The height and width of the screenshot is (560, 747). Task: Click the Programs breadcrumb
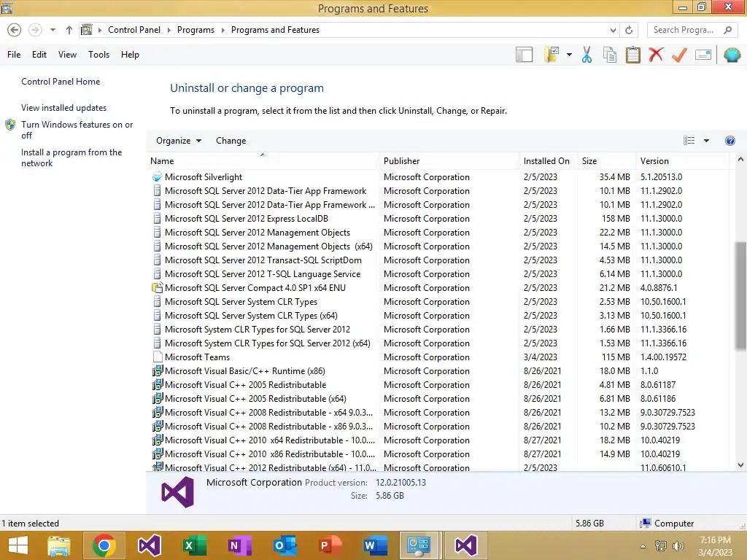tap(196, 30)
